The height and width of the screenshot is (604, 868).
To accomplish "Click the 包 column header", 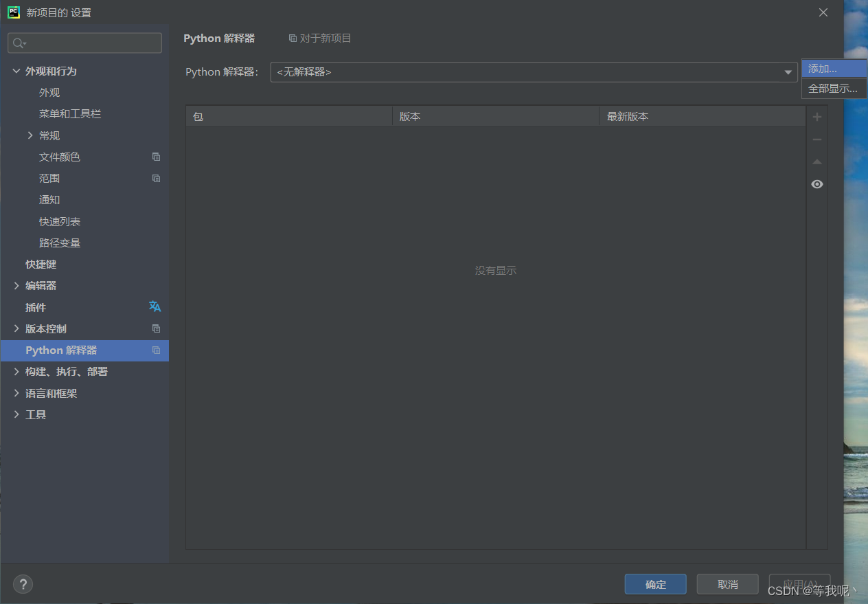I will (289, 116).
